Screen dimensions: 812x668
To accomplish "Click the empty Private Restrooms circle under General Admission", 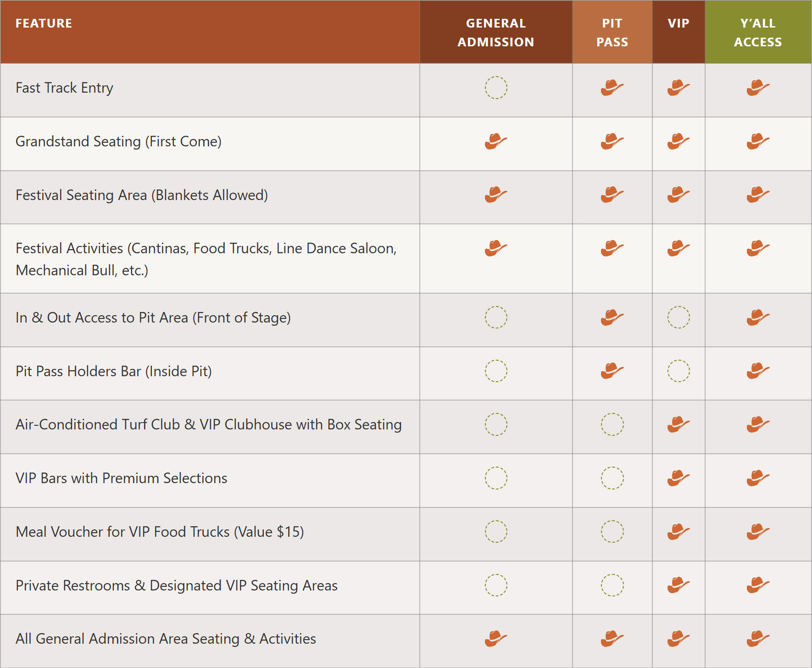I will (x=496, y=585).
